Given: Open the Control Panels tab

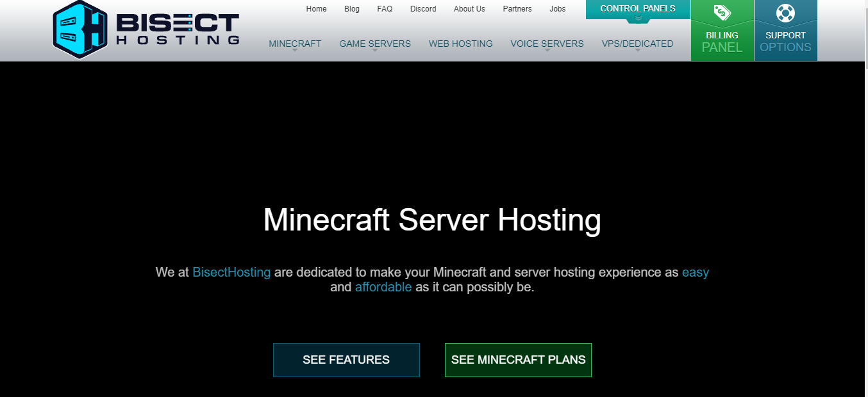Looking at the screenshot, I should tap(638, 9).
